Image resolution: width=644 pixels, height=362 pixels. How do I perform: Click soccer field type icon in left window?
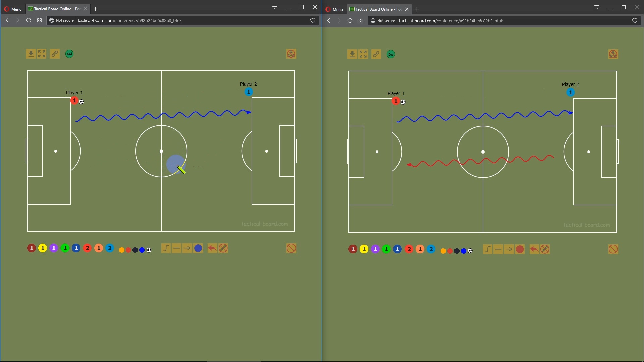tap(291, 54)
